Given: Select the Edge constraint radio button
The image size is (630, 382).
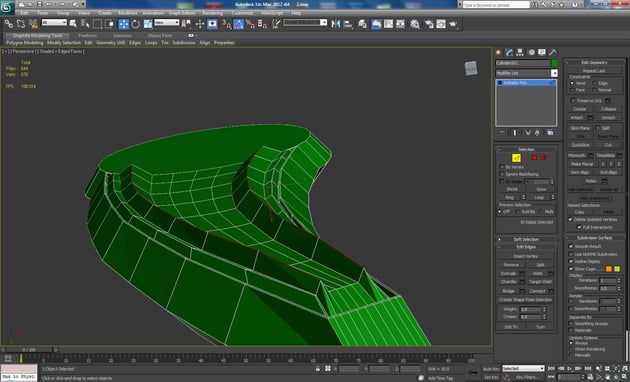Looking at the screenshot, I should pyautogui.click(x=595, y=83).
